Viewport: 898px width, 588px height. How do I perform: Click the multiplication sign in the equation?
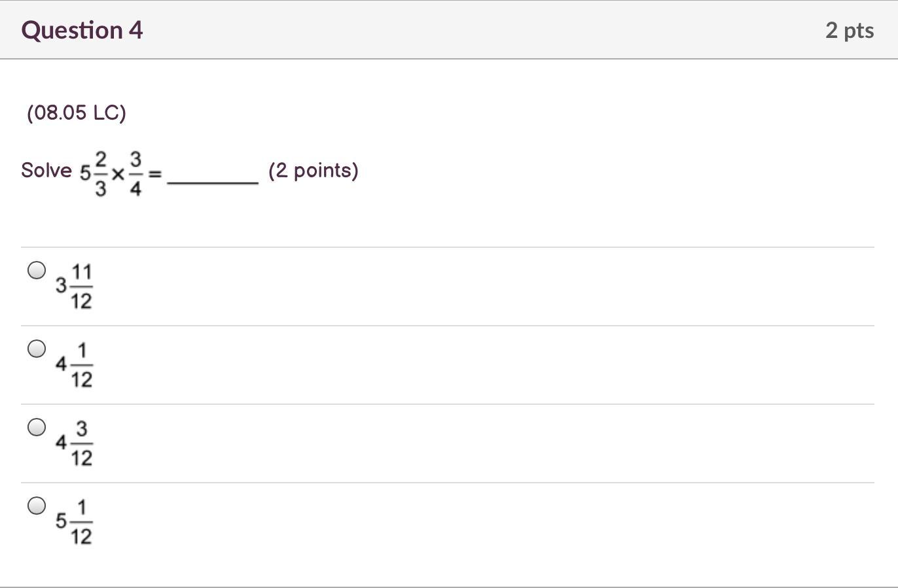point(118,174)
